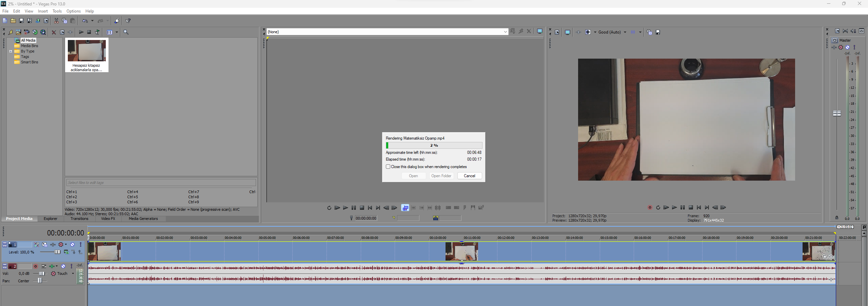Viewport: 868px width, 306px height.
Task: Open the Tools menu
Action: click(x=57, y=11)
